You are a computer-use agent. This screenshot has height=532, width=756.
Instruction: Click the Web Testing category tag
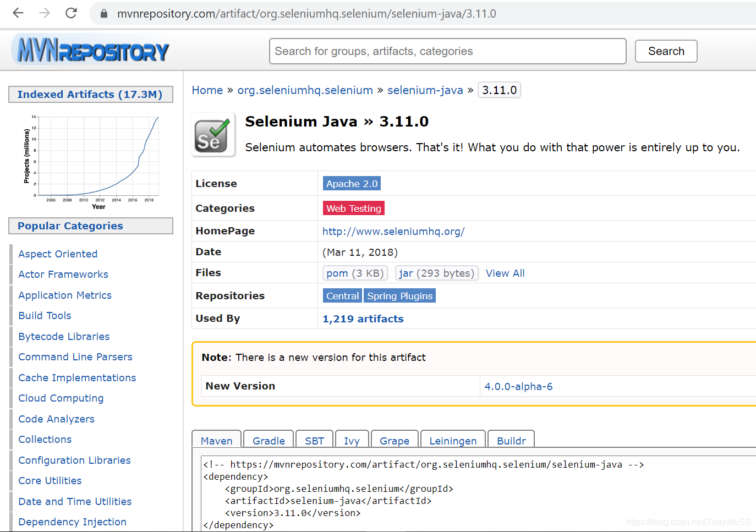(x=353, y=209)
